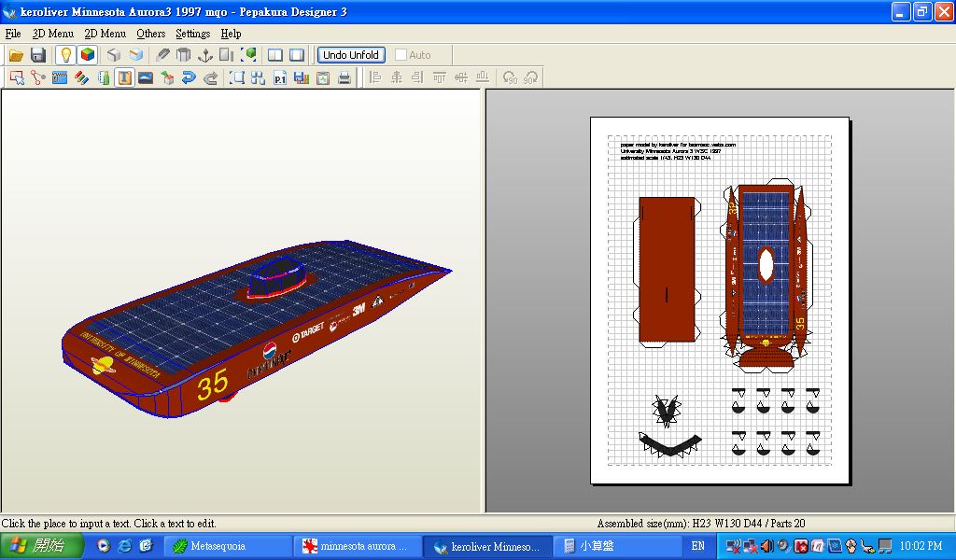Click the oval cockpit cutout on the 2D pattern
The height and width of the screenshot is (560, 956).
pyautogui.click(x=766, y=264)
